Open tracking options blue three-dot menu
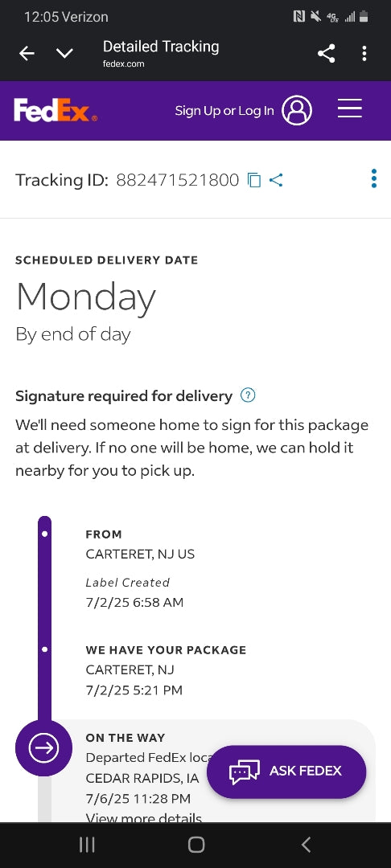 [374, 178]
